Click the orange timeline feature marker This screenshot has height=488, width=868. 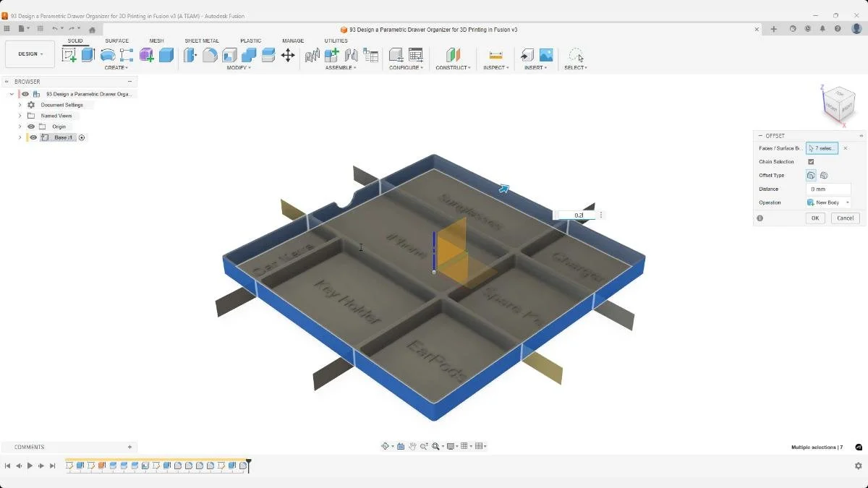coord(101,466)
